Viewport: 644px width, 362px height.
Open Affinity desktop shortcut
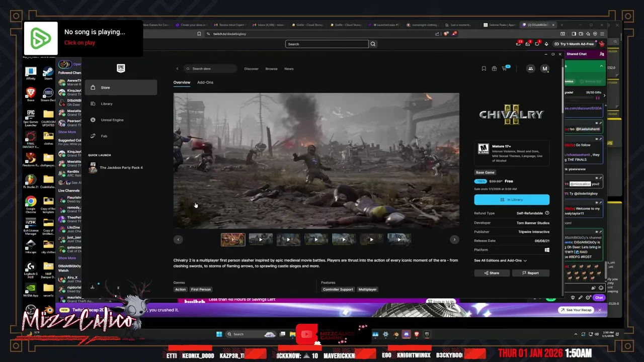coord(31,73)
